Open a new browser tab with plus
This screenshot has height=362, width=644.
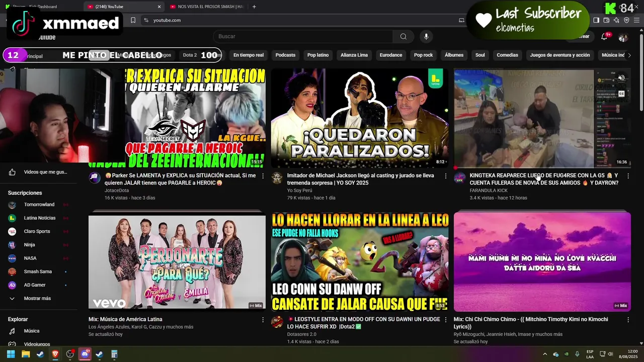tap(254, 7)
